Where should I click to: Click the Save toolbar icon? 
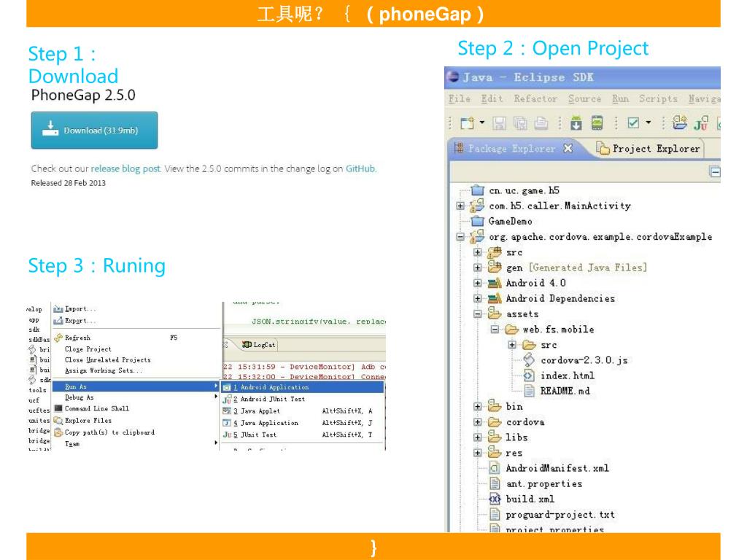[x=499, y=122]
